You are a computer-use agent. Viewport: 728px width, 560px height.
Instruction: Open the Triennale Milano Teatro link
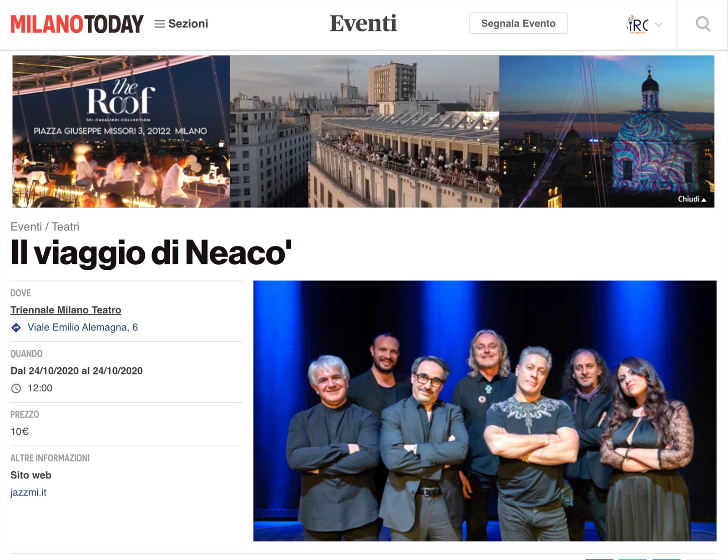click(x=66, y=310)
